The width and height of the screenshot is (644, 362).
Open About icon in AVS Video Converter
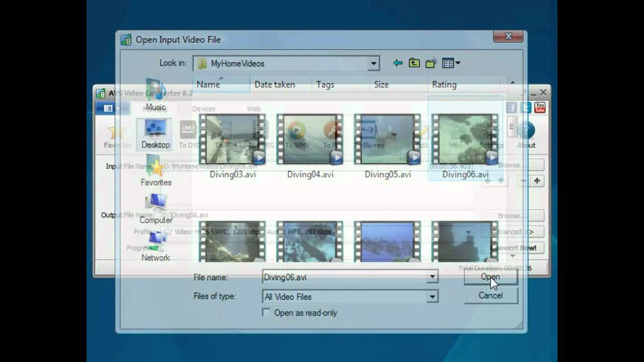pyautogui.click(x=526, y=135)
